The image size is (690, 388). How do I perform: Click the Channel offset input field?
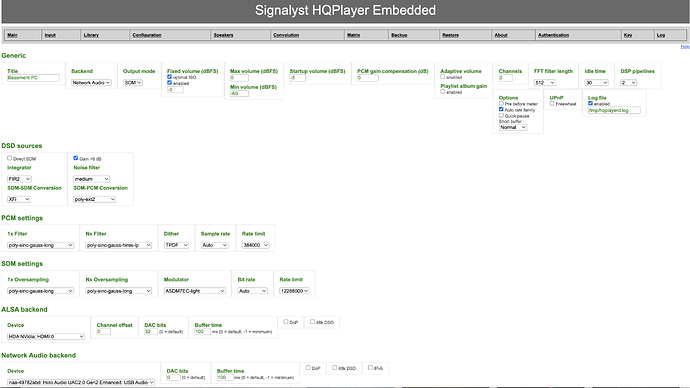pyautogui.click(x=104, y=332)
